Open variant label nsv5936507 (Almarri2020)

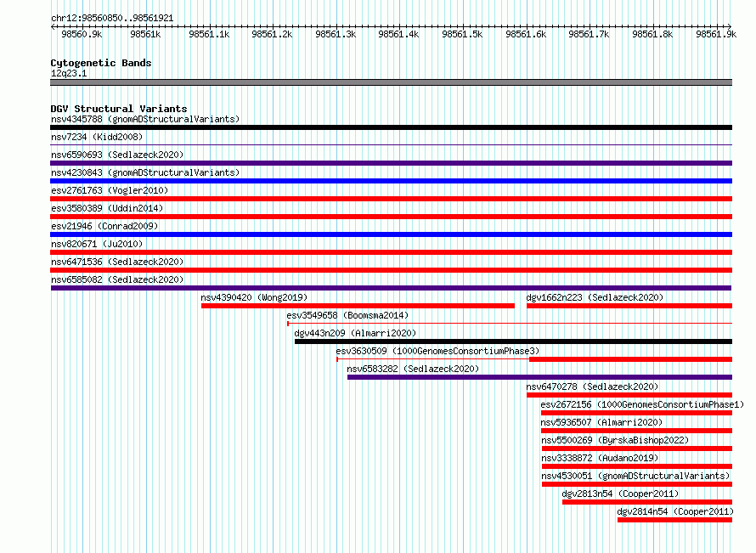601,422
